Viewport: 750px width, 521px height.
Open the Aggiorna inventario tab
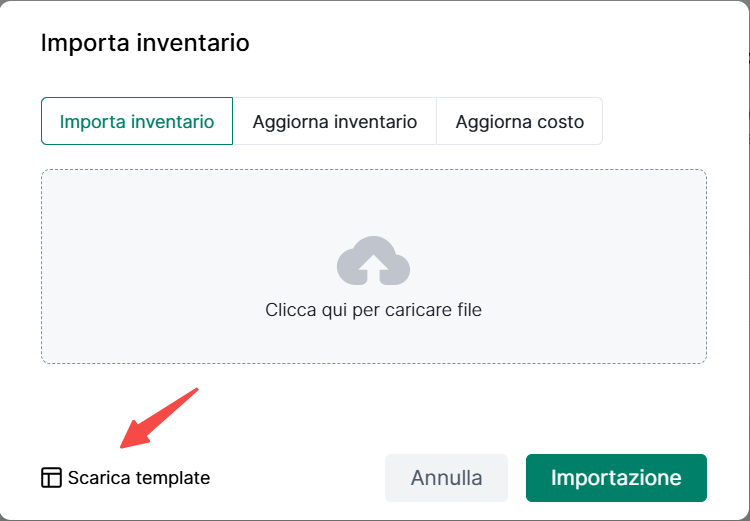[335, 122]
